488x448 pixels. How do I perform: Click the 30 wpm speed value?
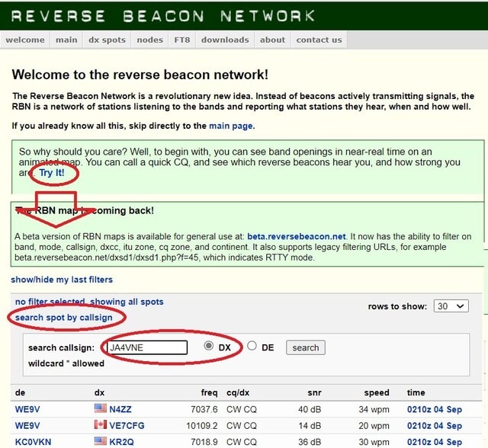(x=374, y=442)
